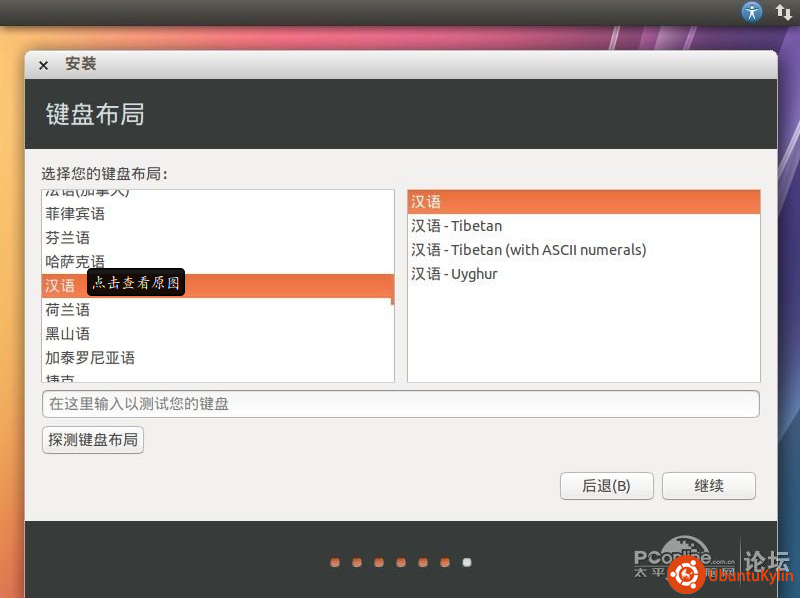Choose 加泰罗尼亚语 from the list
Viewport: 801px width, 599px height.
click(x=90, y=358)
